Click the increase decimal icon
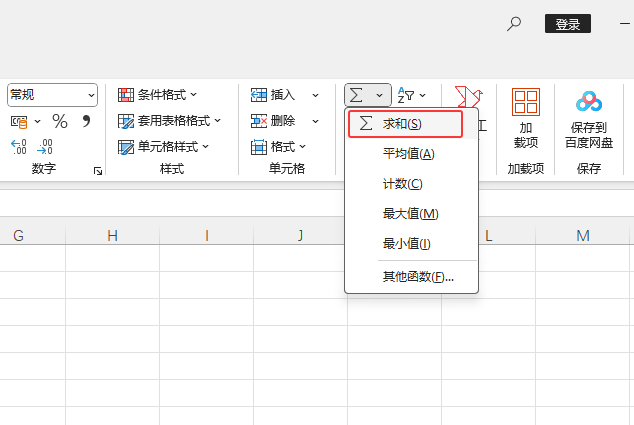Screen dimensions: 634x425 click(x=19, y=147)
